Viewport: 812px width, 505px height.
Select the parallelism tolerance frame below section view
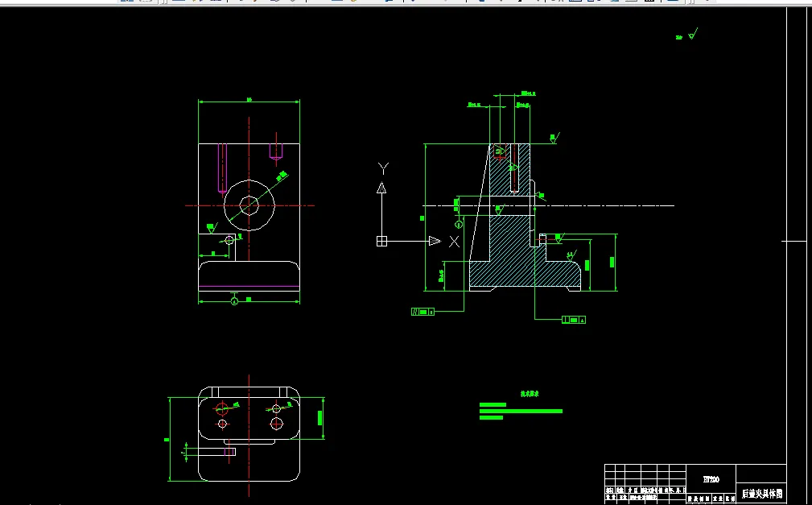tap(422, 312)
